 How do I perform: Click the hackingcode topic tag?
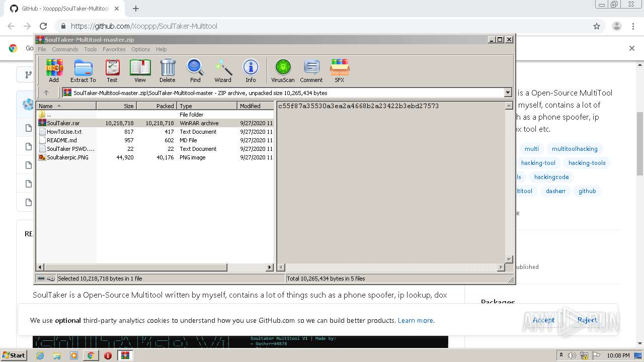(551, 177)
